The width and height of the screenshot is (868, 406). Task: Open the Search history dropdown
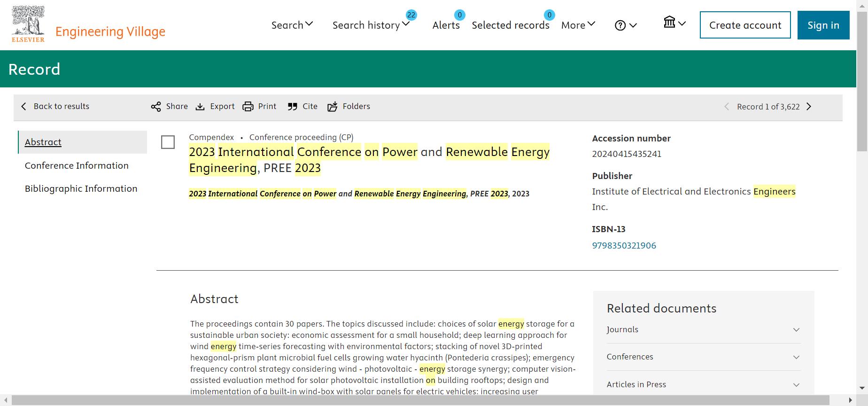tap(371, 25)
